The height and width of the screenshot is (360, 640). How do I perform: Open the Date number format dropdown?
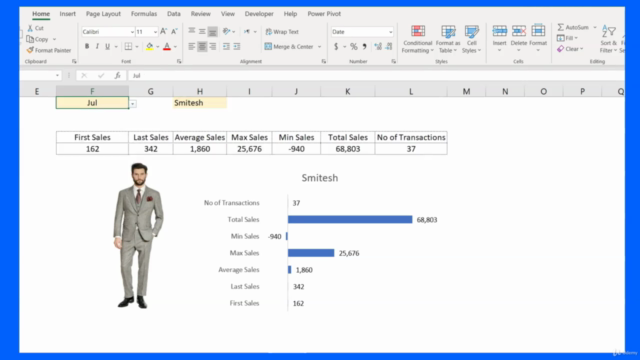pos(390,32)
